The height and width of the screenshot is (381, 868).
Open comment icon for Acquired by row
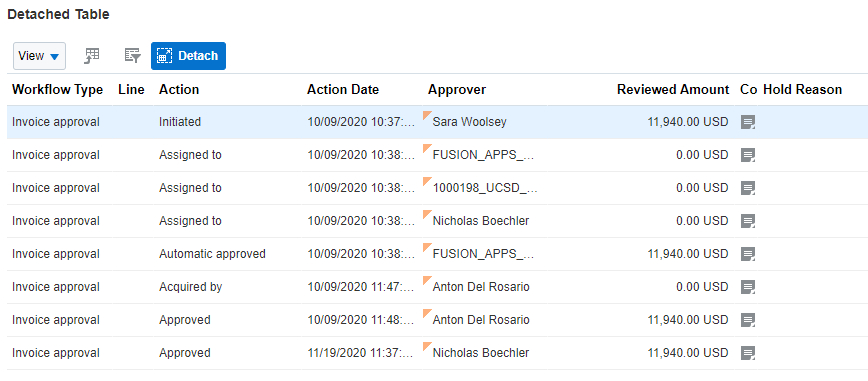click(748, 287)
